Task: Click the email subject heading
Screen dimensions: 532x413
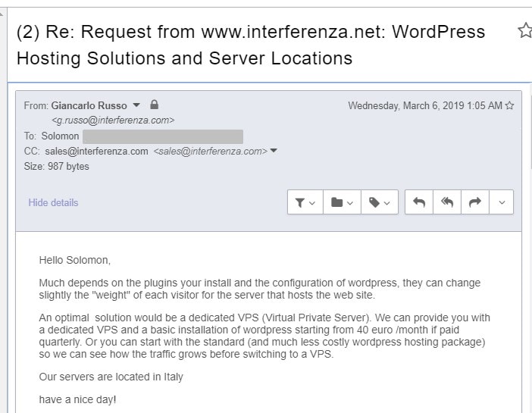Action: [x=251, y=45]
